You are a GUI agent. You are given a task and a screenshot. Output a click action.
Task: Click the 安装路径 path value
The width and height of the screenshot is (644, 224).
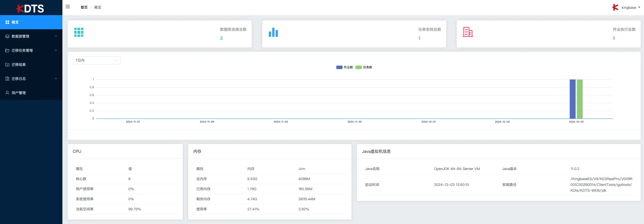click(601, 185)
